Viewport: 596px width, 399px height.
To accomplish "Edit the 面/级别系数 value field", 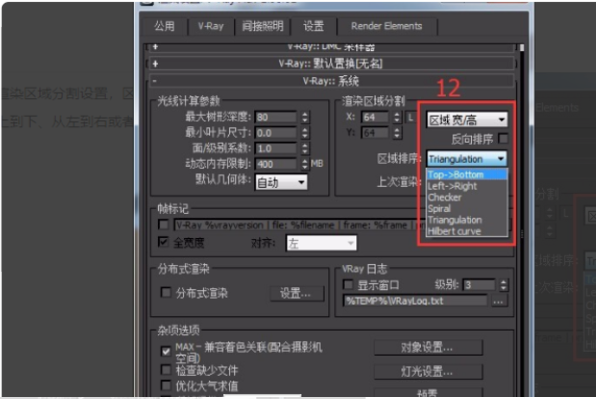I will coord(276,149).
